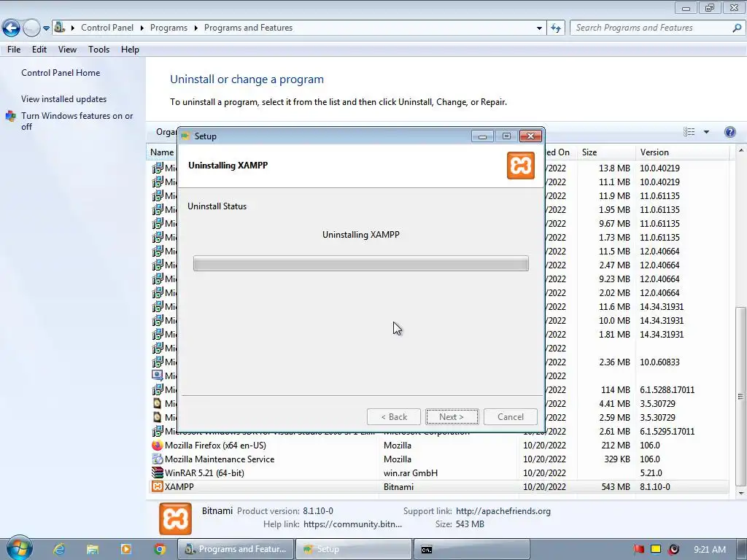
Task: Open the view options dropdown arrow
Action: tap(706, 132)
